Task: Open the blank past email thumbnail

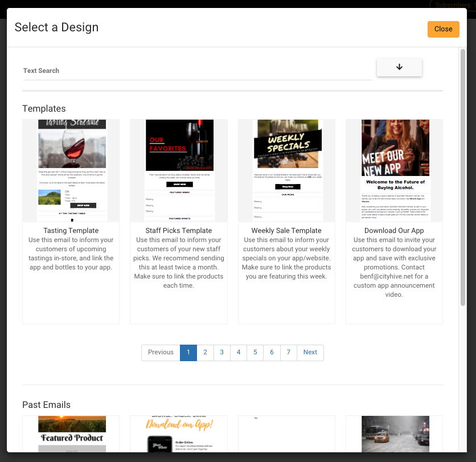Action: coord(286,434)
